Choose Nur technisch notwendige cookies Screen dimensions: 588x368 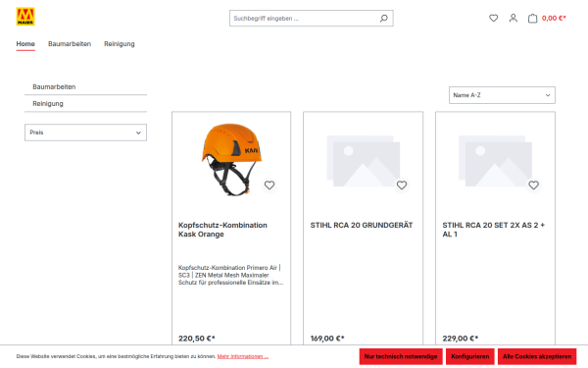[401, 356]
